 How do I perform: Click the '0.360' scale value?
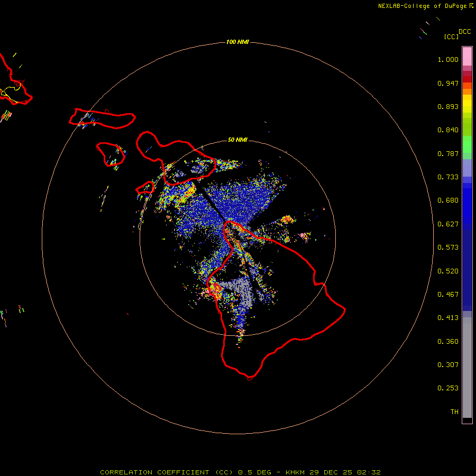click(x=448, y=342)
